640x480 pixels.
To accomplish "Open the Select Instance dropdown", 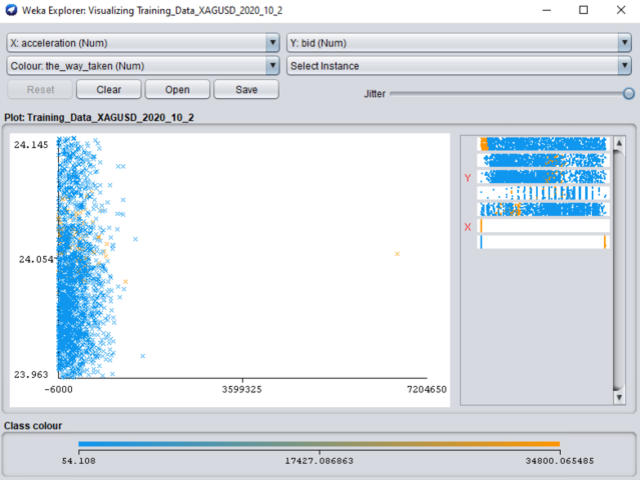I will tap(457, 66).
